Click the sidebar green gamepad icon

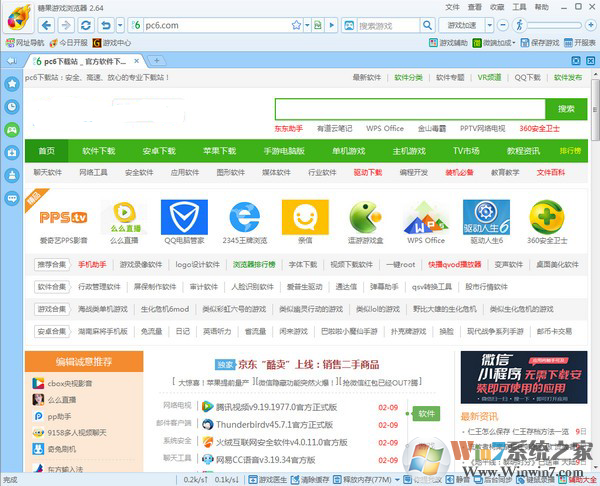[x=12, y=130]
